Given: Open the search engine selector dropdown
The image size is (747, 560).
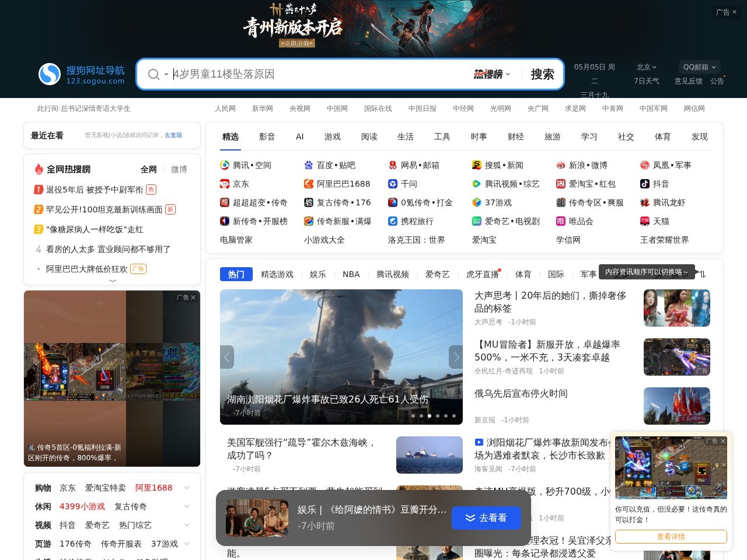Looking at the screenshot, I should (x=166, y=75).
